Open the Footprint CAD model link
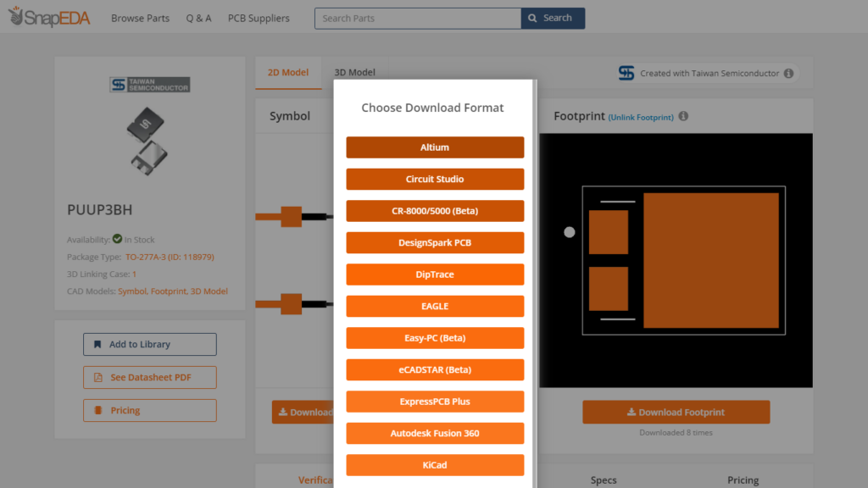 [169, 291]
